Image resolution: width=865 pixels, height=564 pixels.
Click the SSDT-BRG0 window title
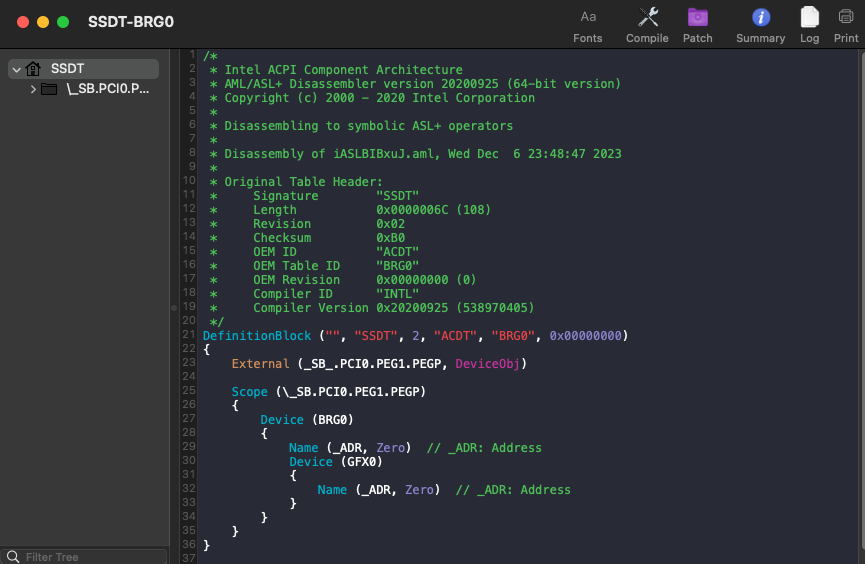[131, 22]
